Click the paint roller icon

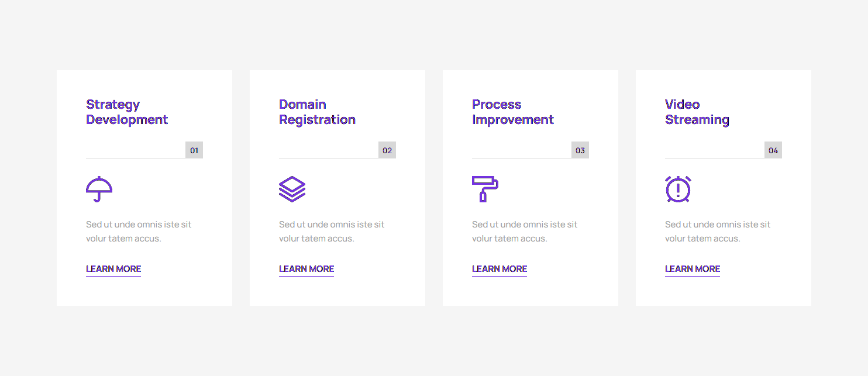tap(485, 189)
